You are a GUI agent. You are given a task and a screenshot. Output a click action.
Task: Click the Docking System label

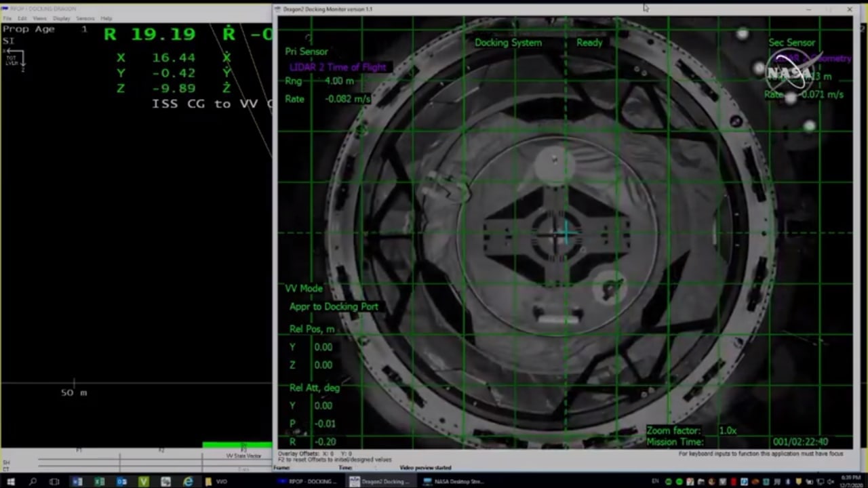coord(508,43)
